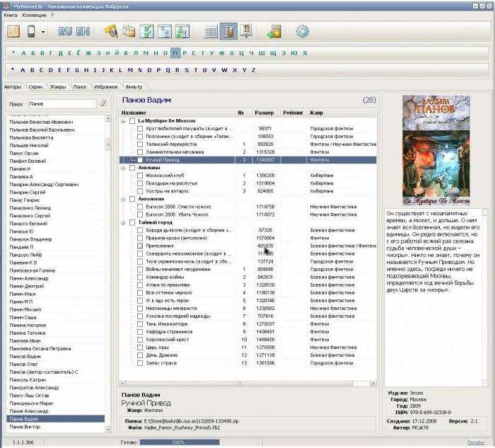
Task: Select Latin letter M in alphabet bar
Action: tap(130, 70)
